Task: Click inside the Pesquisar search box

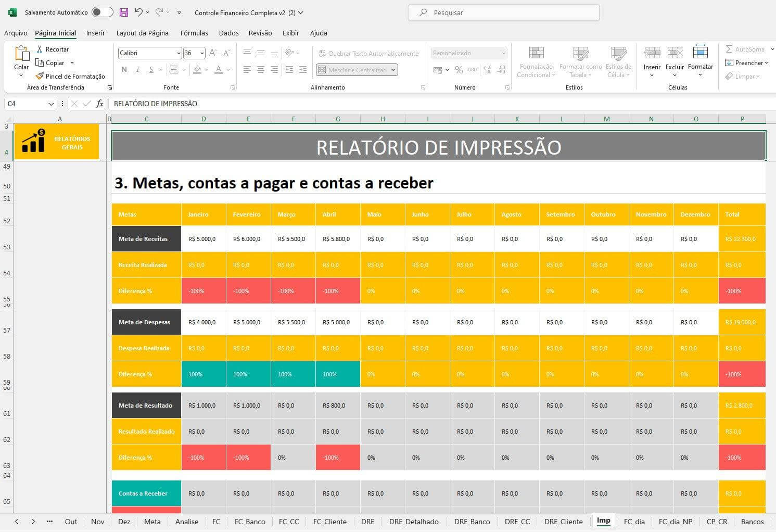Action: [x=502, y=12]
